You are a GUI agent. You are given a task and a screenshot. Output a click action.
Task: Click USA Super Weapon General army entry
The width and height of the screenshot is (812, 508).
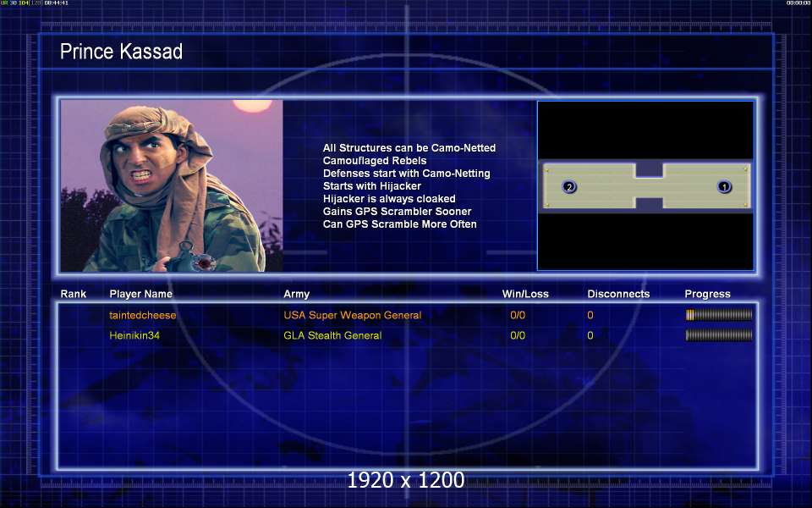[352, 315]
